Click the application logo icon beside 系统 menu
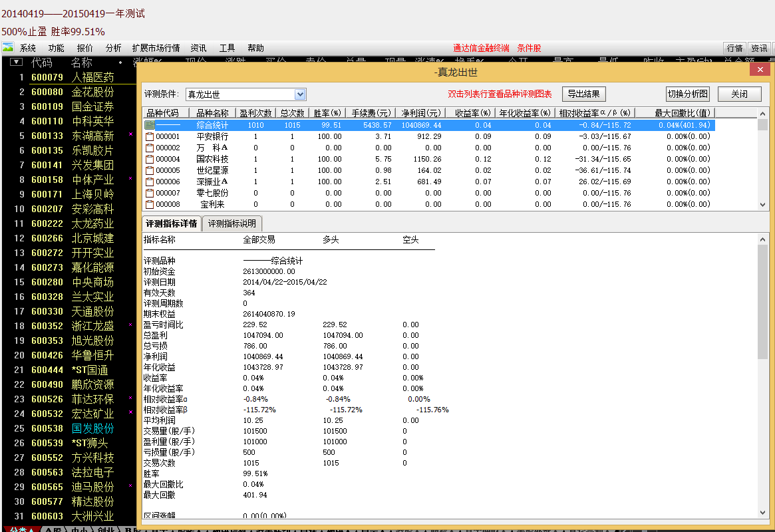 [8, 47]
